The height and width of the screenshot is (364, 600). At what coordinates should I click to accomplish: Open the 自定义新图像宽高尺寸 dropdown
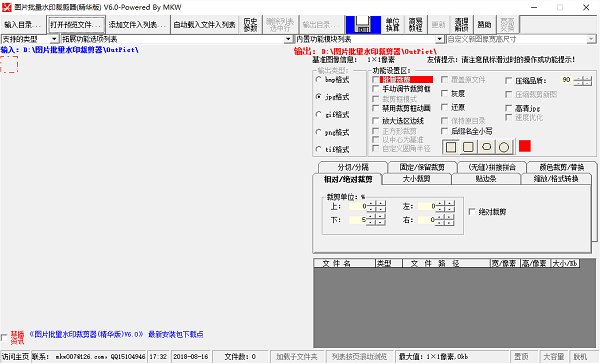(x=591, y=39)
